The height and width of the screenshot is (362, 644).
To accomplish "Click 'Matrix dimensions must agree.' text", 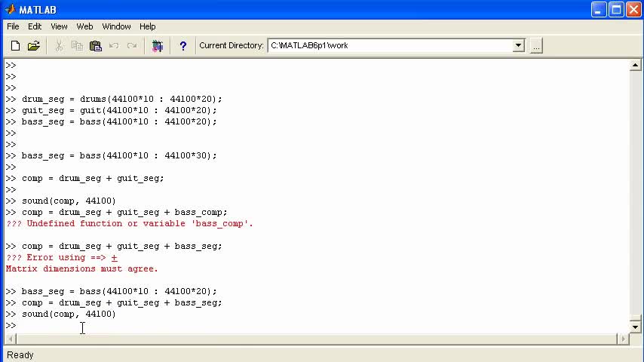I will click(x=82, y=268).
